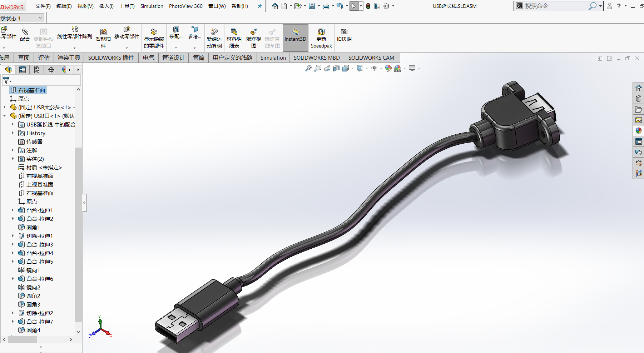Open the DimXpertManager crosshair tab
644x353 pixels.
(51, 70)
